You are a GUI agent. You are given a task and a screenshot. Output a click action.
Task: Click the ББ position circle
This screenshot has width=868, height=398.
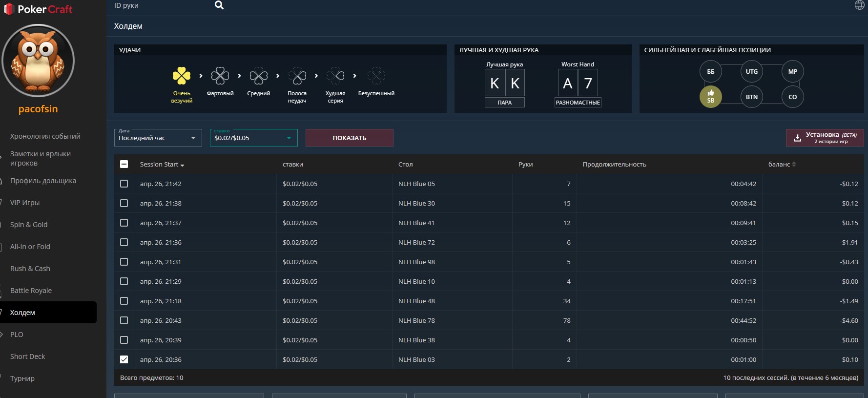tap(711, 71)
